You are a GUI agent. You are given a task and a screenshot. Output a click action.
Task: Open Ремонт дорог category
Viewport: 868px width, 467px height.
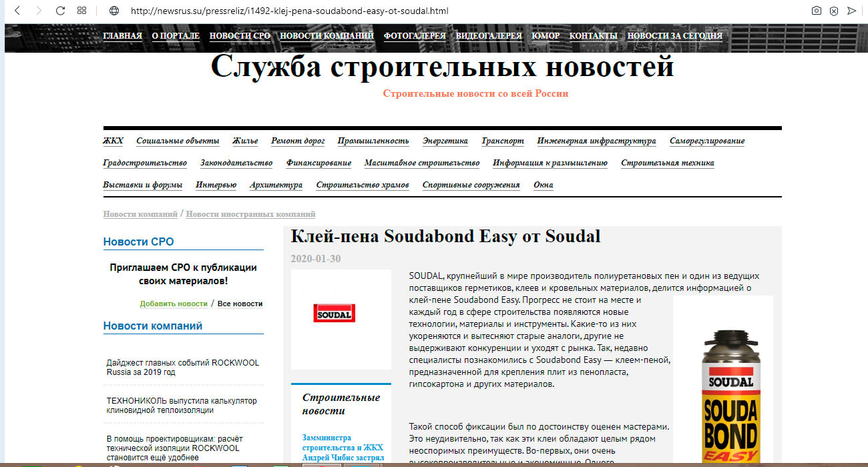point(298,141)
